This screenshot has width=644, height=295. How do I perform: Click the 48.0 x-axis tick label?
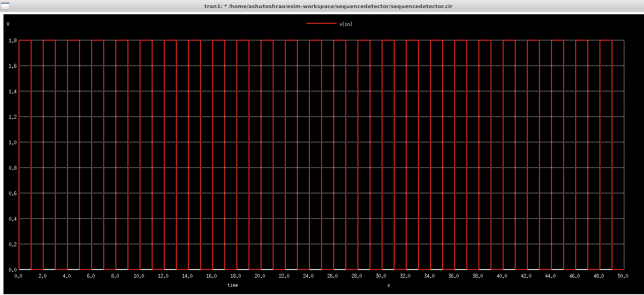599,276
